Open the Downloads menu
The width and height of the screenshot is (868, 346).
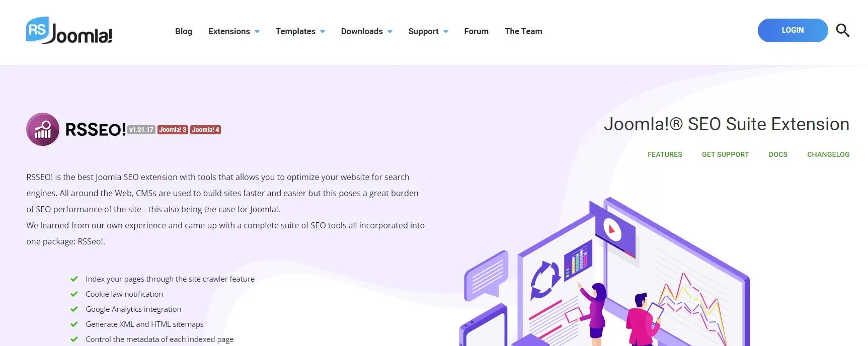[x=362, y=31]
